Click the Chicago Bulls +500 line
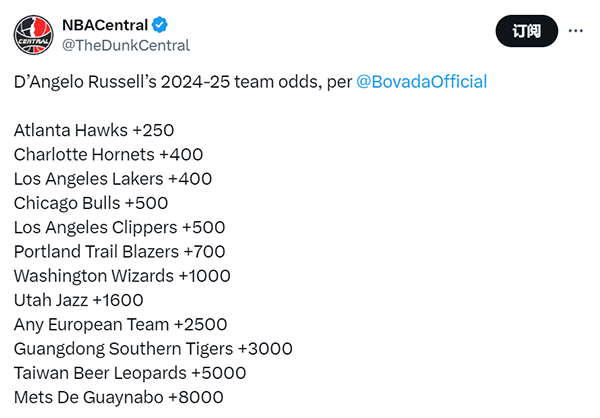The height and width of the screenshot is (418, 600). (x=91, y=203)
